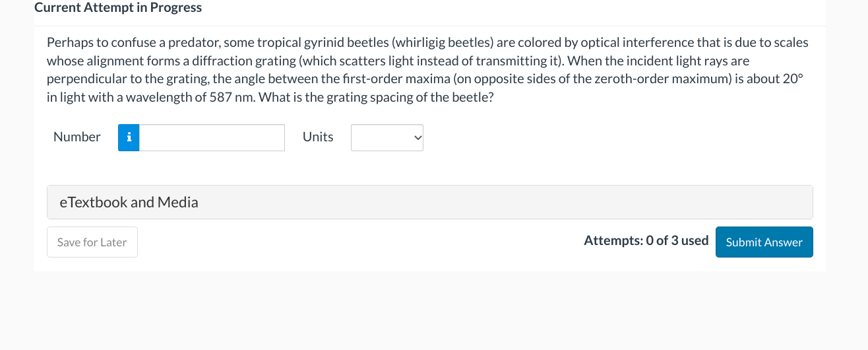Open the Units dropdown
The width and height of the screenshot is (868, 350).
click(x=387, y=137)
